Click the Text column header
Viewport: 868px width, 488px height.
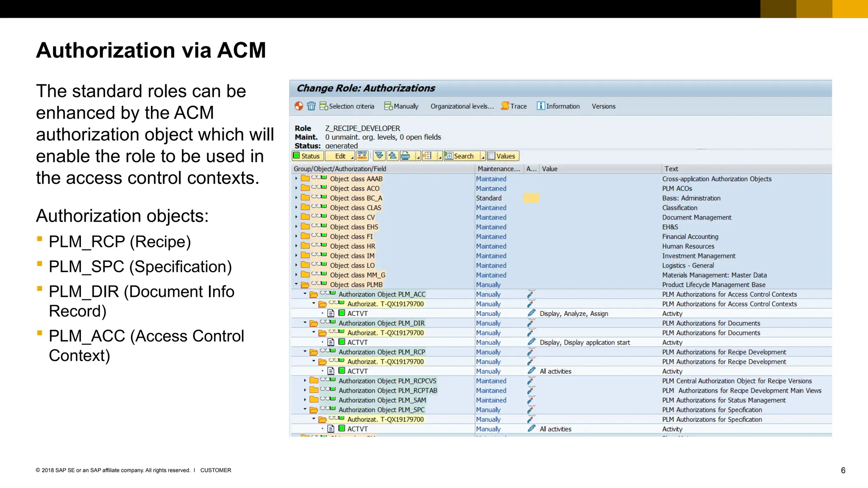pyautogui.click(x=746, y=169)
